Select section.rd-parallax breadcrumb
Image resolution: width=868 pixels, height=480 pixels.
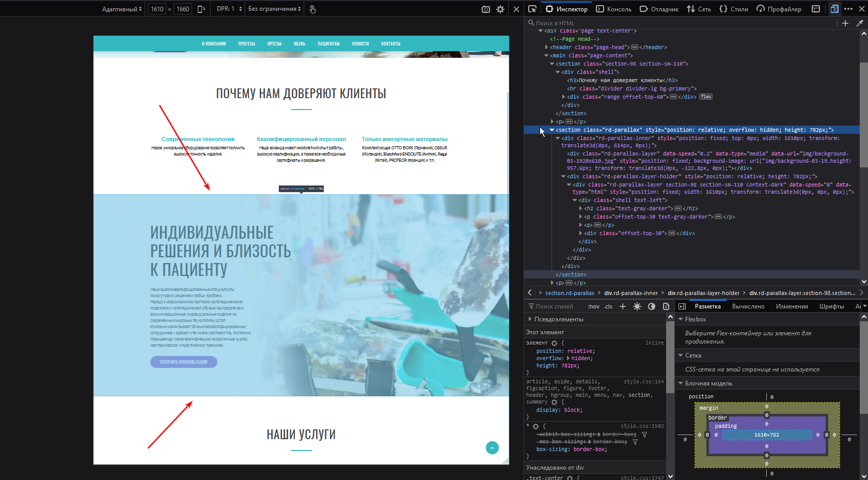pyautogui.click(x=570, y=293)
